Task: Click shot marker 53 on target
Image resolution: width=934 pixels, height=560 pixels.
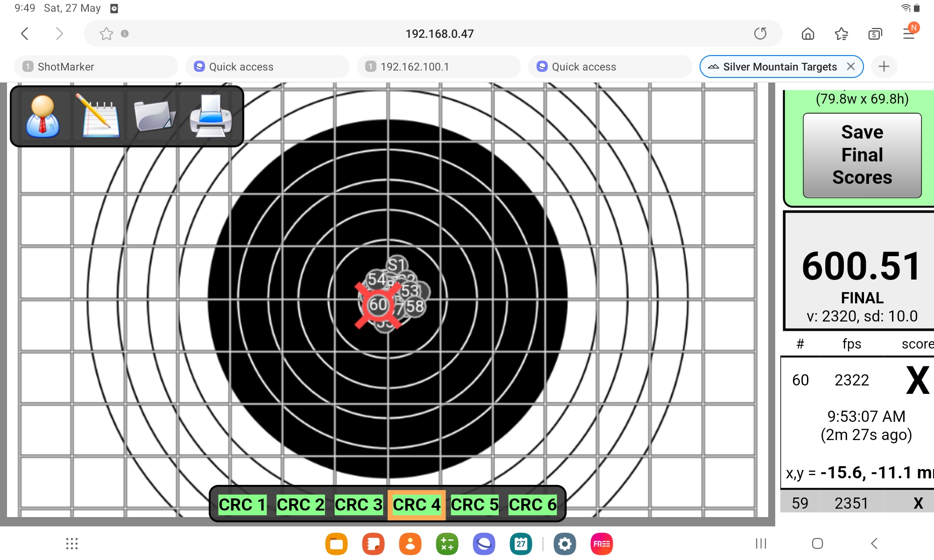Action: pos(411,290)
